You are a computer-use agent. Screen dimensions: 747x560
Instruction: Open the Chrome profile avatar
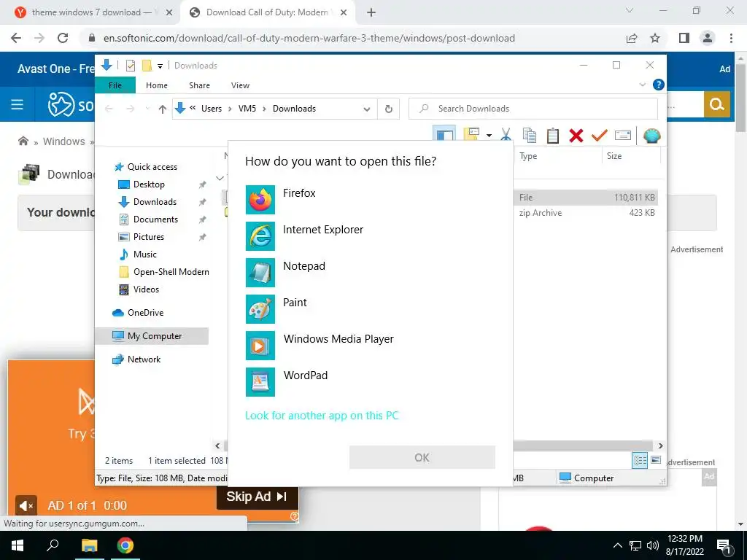(708, 38)
